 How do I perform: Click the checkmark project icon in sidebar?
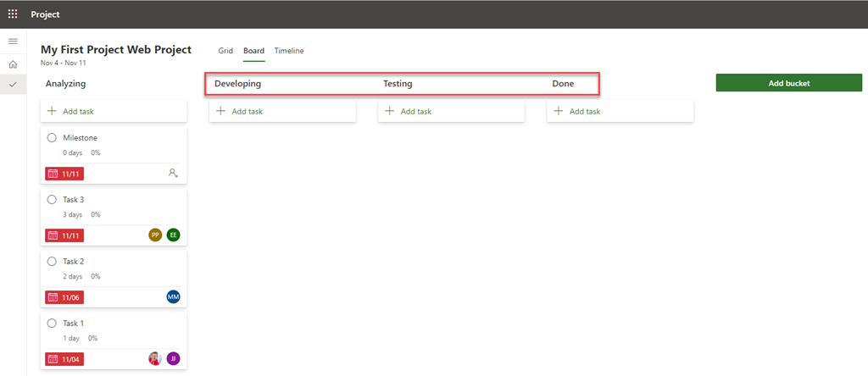click(x=13, y=85)
